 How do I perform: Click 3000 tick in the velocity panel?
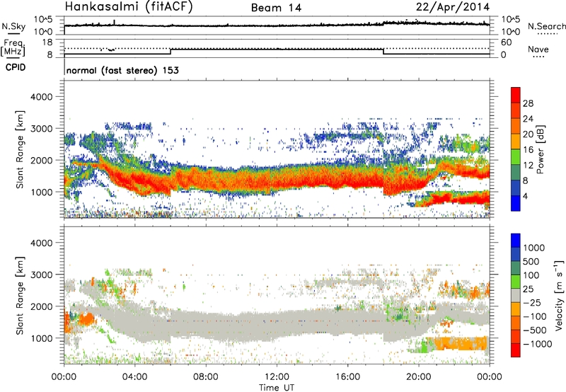[x=42, y=275]
